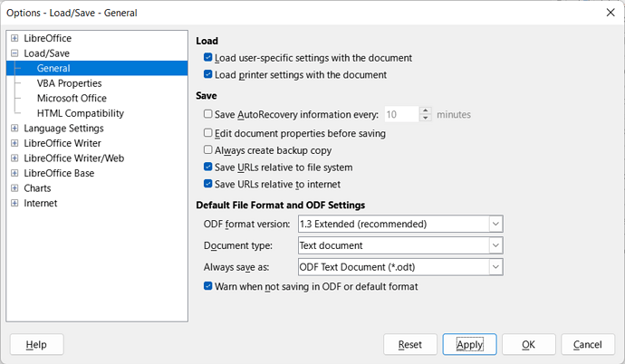Expand the Language Settings node
Viewport: 625px width, 364px height.
coord(14,129)
